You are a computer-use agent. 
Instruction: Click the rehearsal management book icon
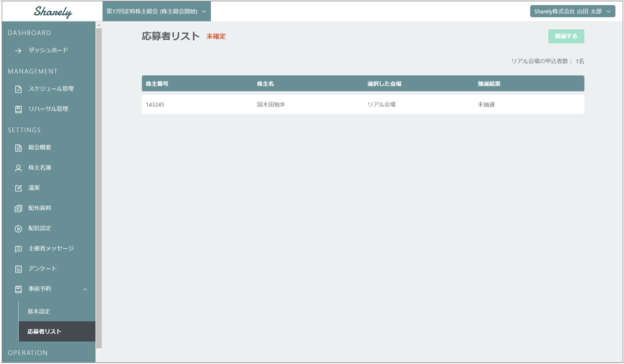pos(18,109)
